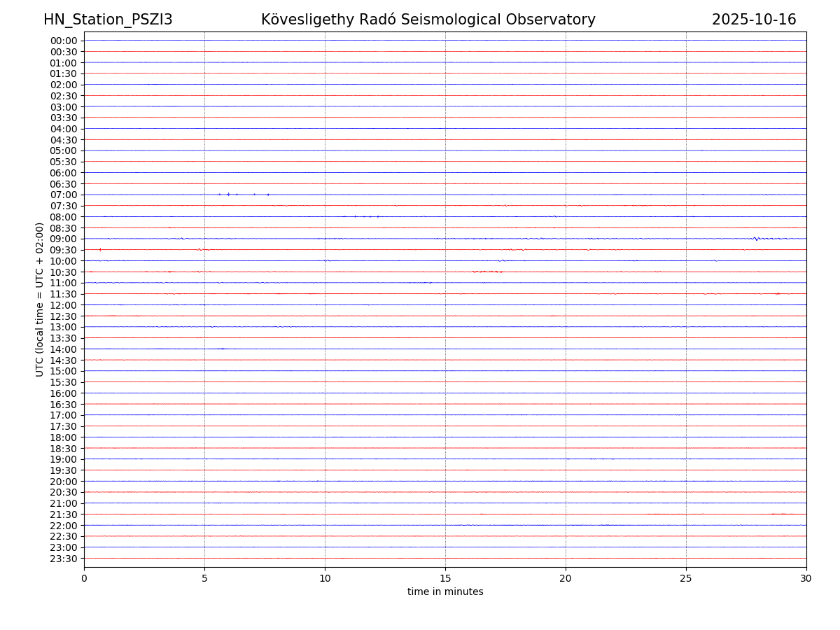Viewport: 840px width, 630px height.
Task: Click the 00:00 row label
Action: 63,41
